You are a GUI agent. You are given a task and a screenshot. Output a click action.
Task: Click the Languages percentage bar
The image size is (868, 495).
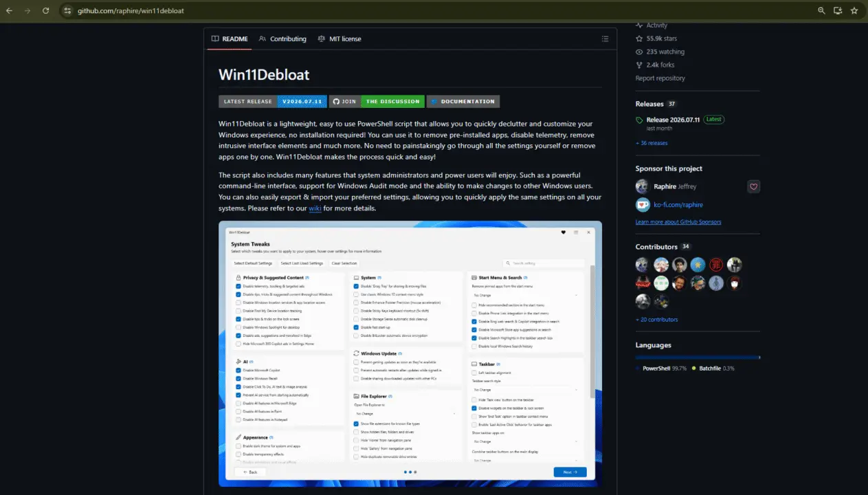click(x=698, y=357)
